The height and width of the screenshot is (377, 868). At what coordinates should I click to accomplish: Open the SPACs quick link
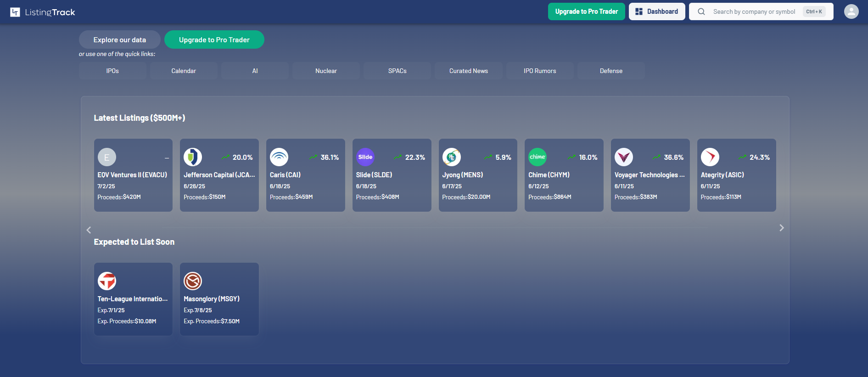(398, 71)
